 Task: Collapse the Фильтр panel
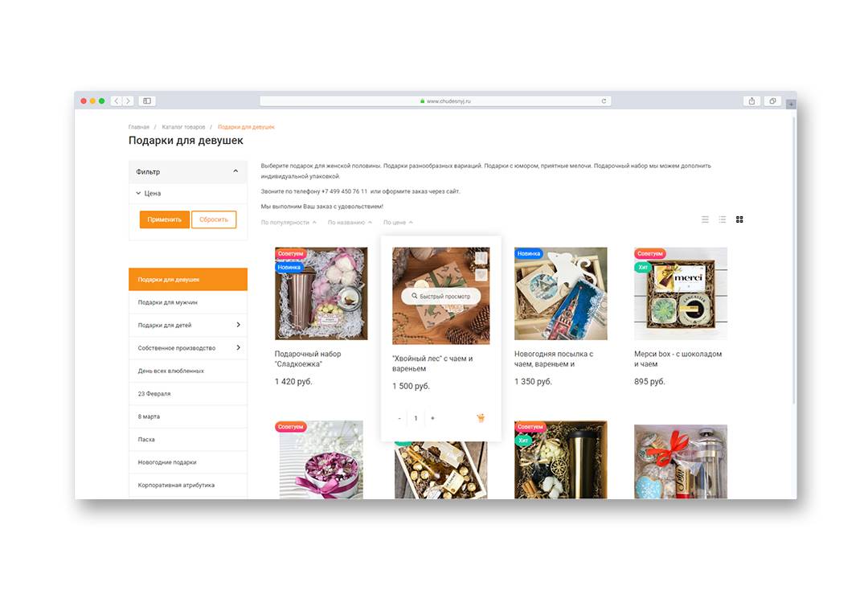click(235, 171)
